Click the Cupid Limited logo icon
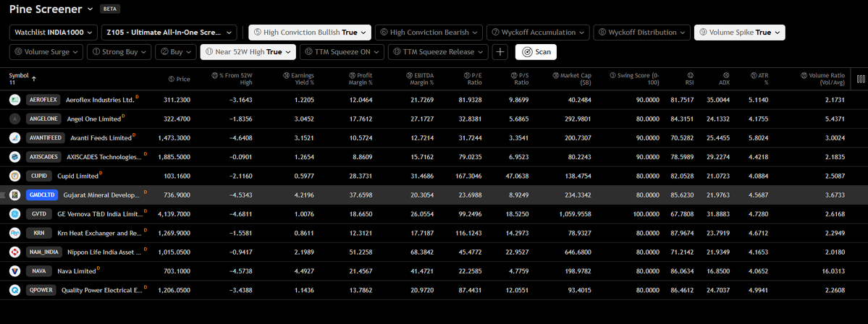This screenshot has height=324, width=868. coord(15,176)
